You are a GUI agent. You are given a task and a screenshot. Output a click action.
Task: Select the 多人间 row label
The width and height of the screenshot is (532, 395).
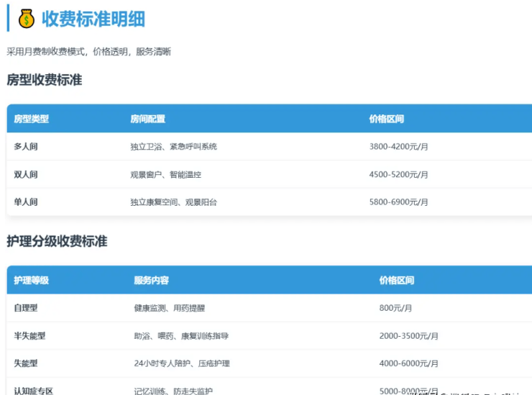[x=26, y=147]
